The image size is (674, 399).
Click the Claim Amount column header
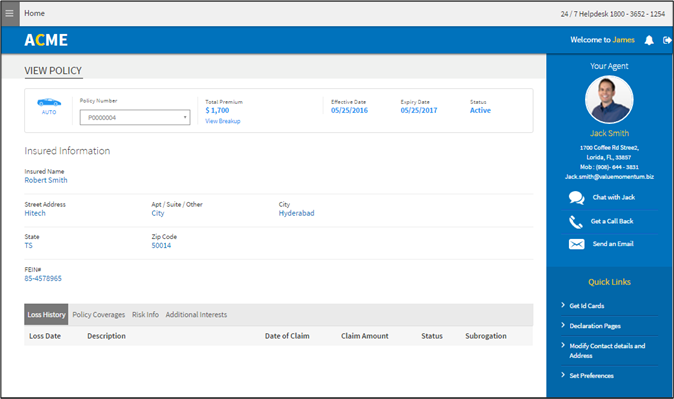pyautogui.click(x=365, y=336)
